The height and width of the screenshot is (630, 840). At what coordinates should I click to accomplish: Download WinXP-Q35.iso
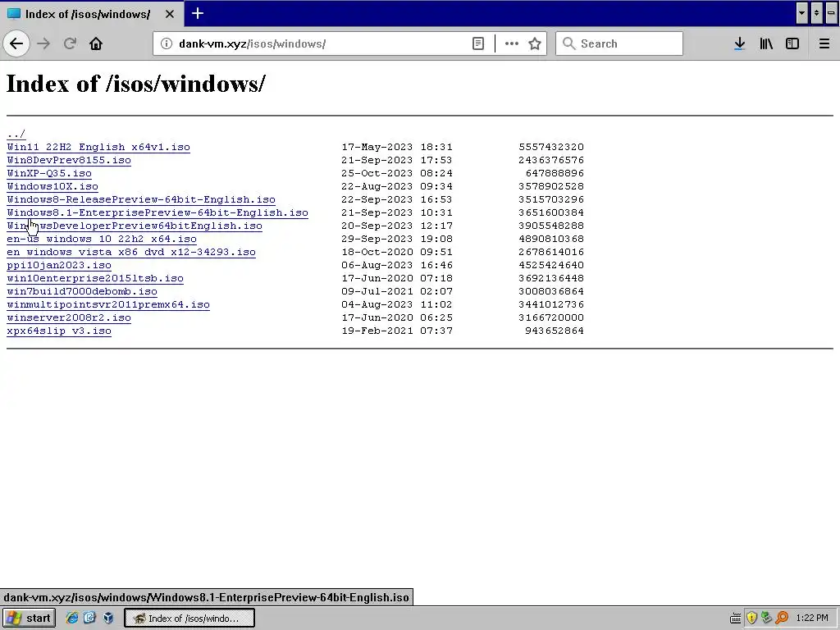(x=49, y=173)
